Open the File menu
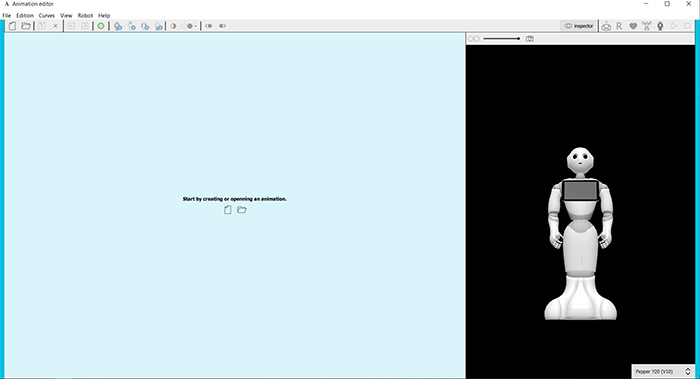 click(x=7, y=15)
